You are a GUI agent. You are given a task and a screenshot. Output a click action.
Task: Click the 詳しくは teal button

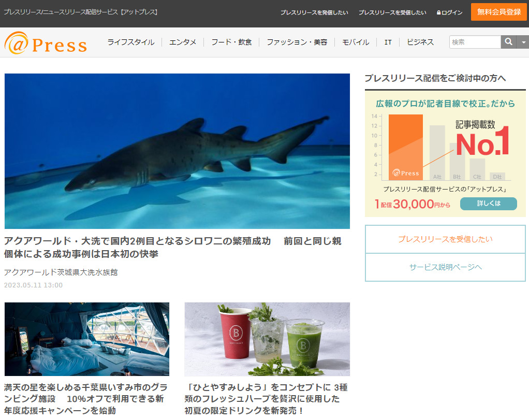[489, 204]
